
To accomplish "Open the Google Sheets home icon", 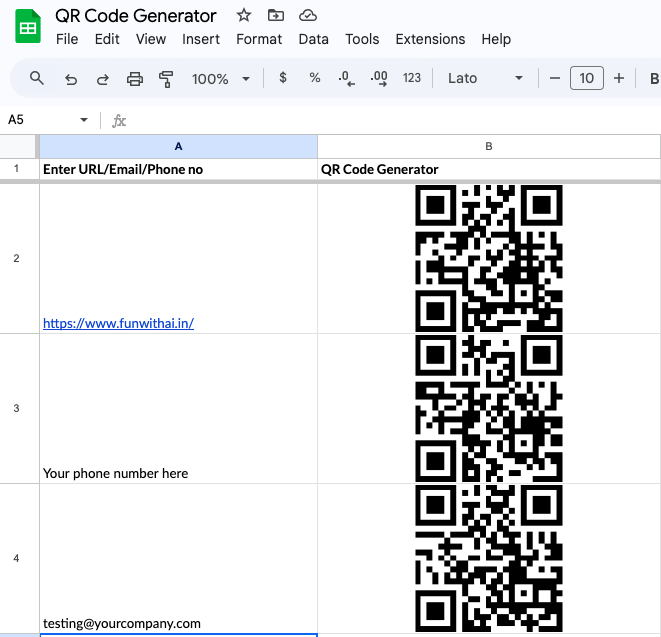I will (x=28, y=26).
